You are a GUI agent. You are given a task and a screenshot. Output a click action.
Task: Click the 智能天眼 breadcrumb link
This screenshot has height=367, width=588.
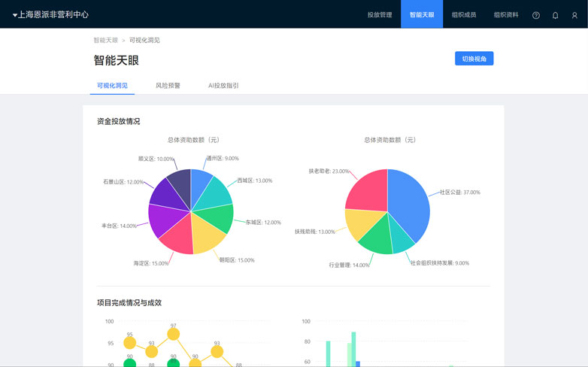(x=105, y=41)
